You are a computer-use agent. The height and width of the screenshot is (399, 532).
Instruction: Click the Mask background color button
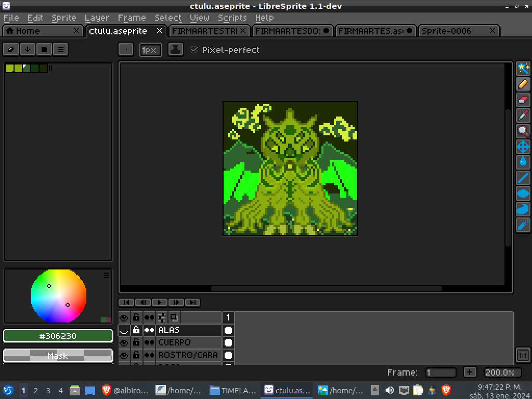[x=58, y=356]
